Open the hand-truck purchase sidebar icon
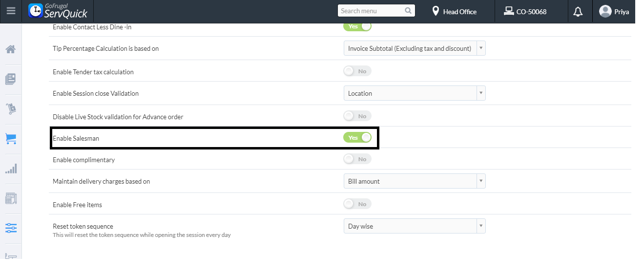The width and height of the screenshot is (644, 276). 11,109
